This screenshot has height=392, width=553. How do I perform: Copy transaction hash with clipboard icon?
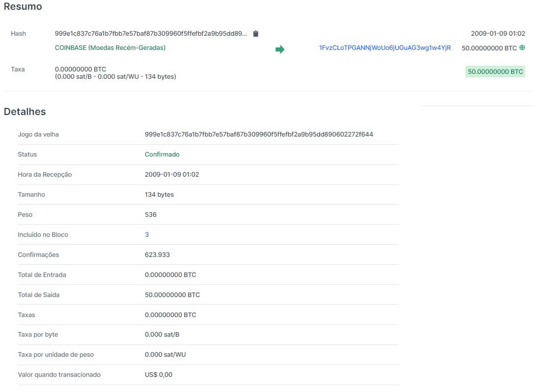255,33
